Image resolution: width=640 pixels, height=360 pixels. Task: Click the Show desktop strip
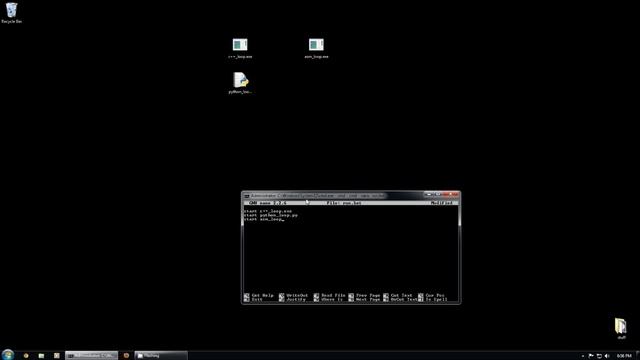pyautogui.click(x=638, y=356)
